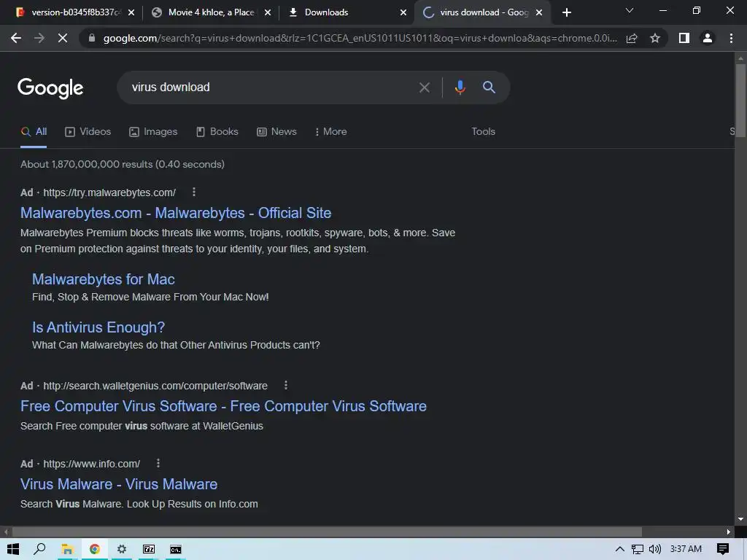Open File Explorer from the taskbar

(67, 549)
